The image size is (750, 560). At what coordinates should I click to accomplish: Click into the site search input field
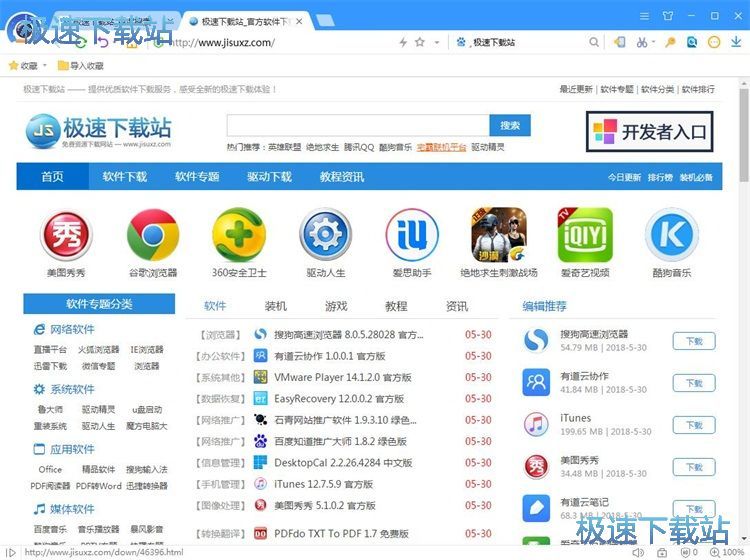358,125
